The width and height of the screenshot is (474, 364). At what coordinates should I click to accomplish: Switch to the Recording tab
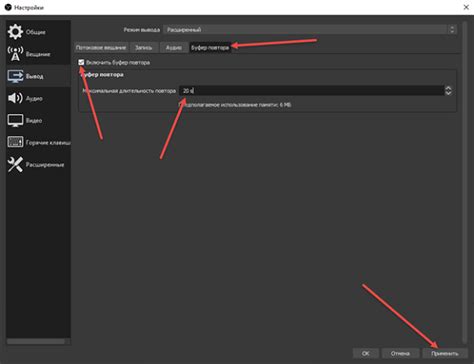pos(144,47)
